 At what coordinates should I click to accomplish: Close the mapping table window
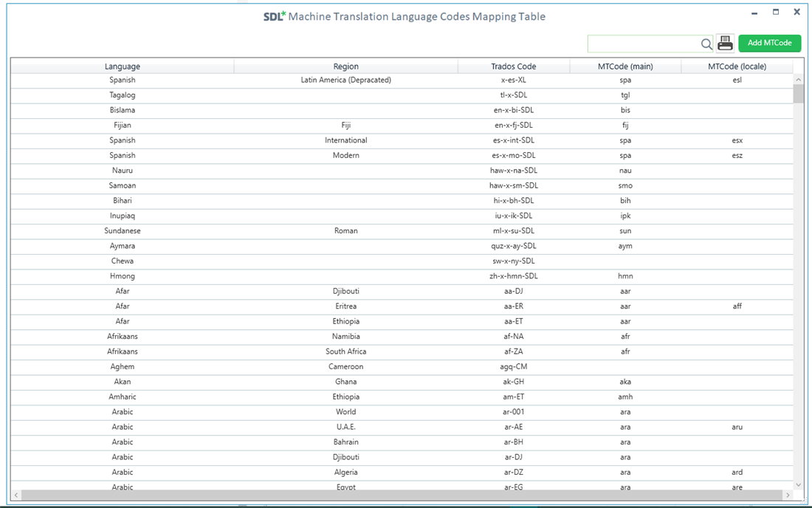(x=797, y=12)
